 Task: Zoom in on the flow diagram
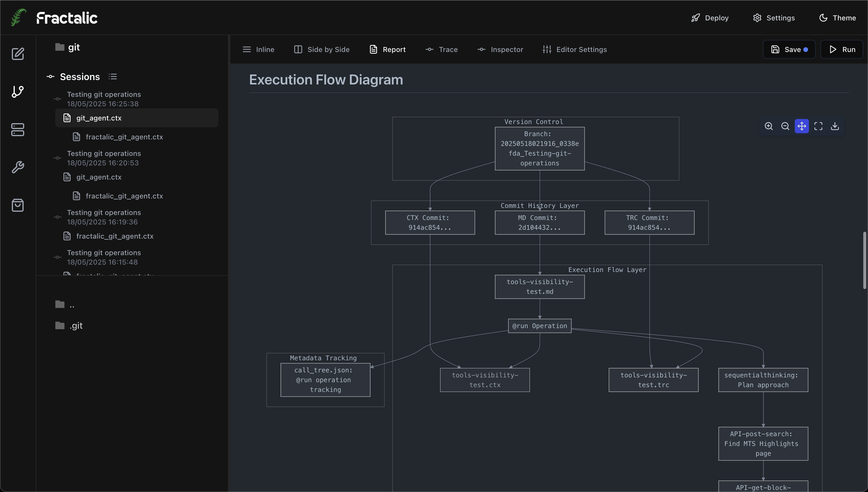coord(769,126)
